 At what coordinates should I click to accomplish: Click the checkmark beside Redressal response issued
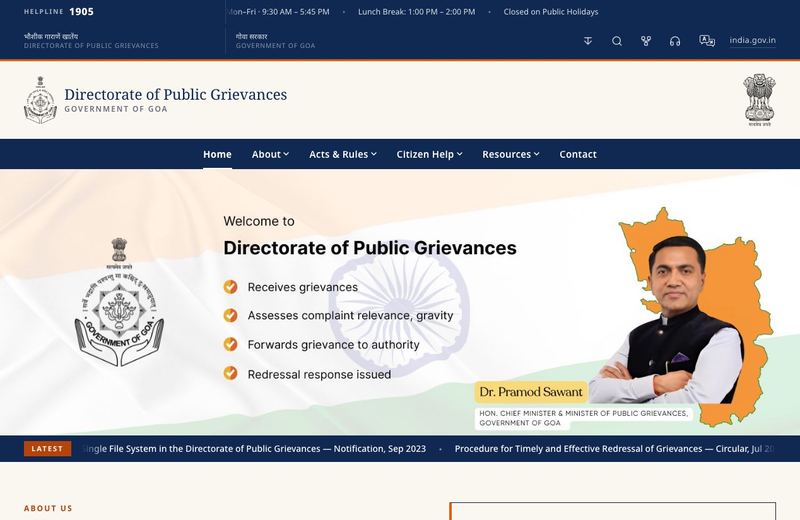[x=231, y=374]
